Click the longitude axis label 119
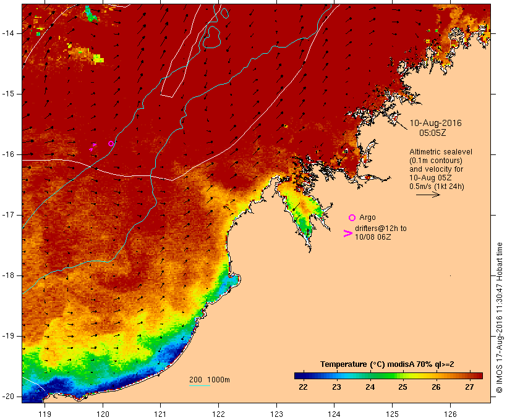 coord(45,414)
